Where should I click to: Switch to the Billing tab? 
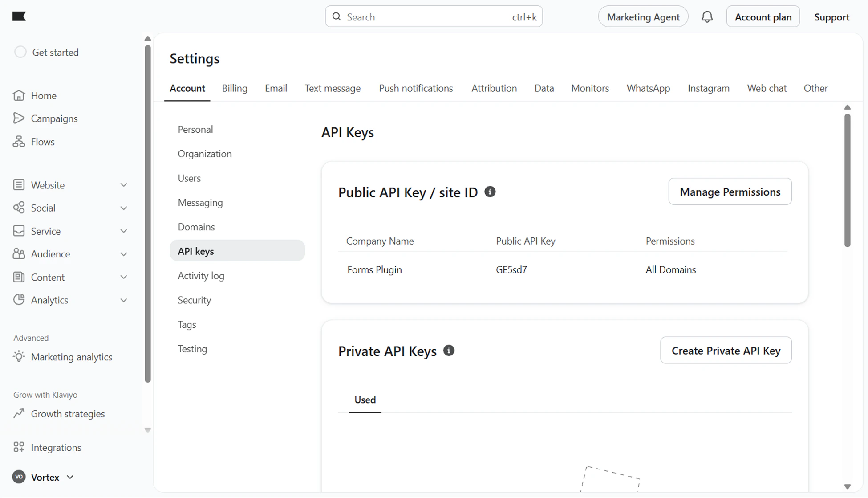(235, 88)
